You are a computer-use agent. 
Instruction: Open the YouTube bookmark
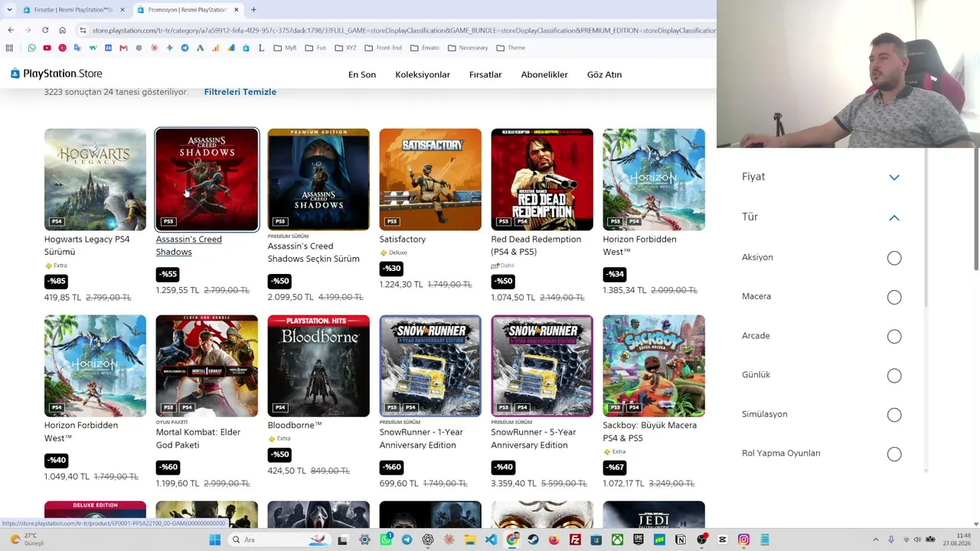click(47, 47)
